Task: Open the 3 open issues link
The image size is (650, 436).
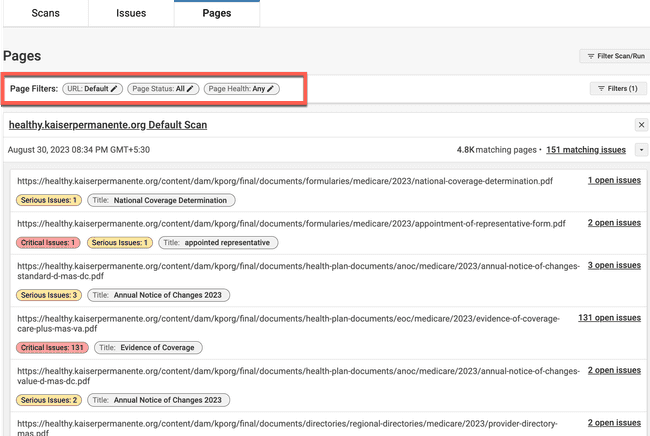Action: 614,266
